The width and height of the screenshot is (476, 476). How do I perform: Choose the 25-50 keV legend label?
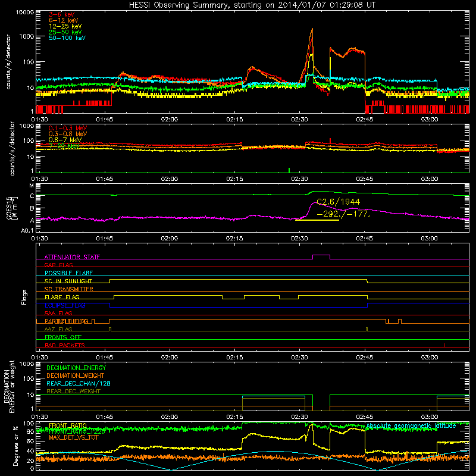[65, 32]
